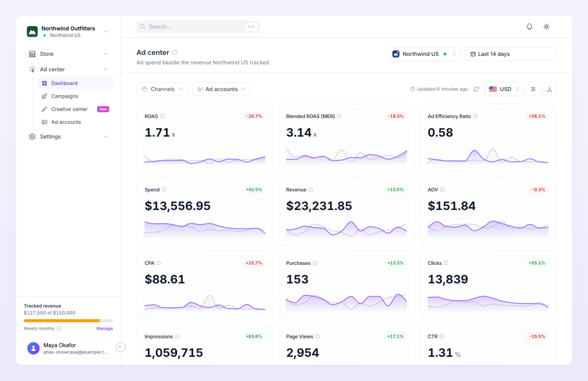Go to Dashboard in the sidebar
Screen dimensions: 588x381
pos(75,83)
